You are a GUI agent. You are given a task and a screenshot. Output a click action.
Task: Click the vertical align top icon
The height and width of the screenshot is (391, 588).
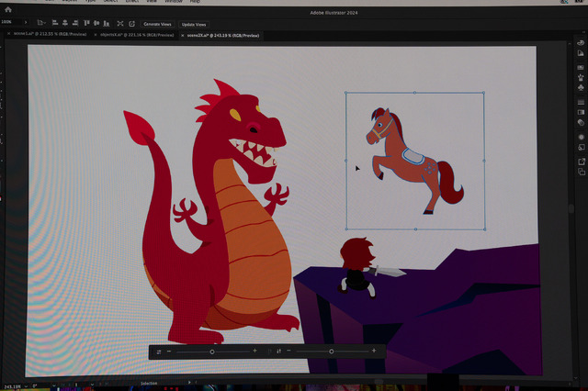(86, 23)
